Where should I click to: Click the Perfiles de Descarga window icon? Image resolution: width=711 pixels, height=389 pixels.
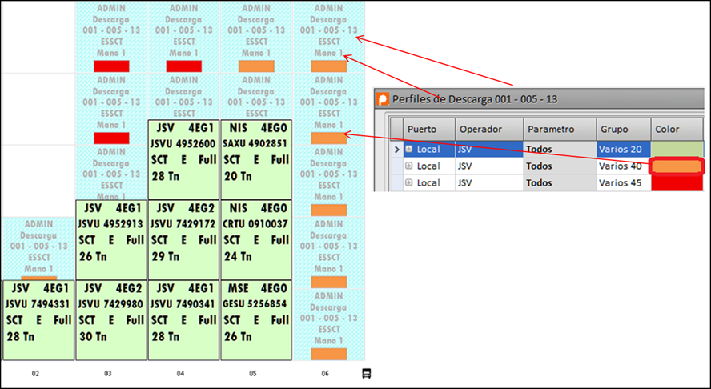(384, 99)
